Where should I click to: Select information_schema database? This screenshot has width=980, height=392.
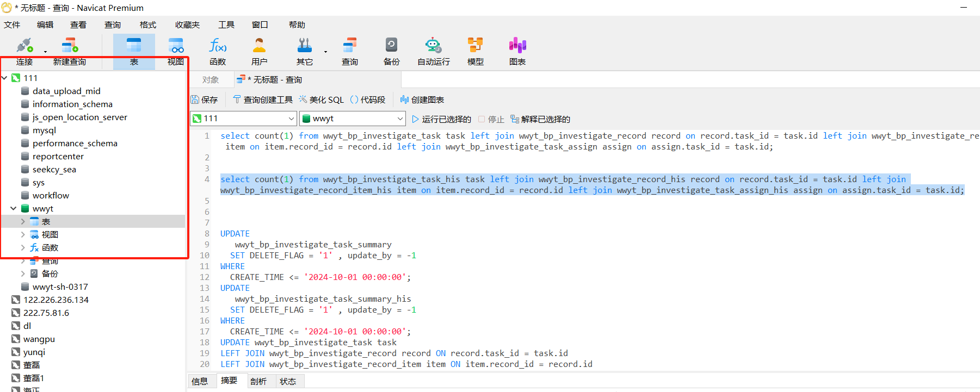coord(72,104)
